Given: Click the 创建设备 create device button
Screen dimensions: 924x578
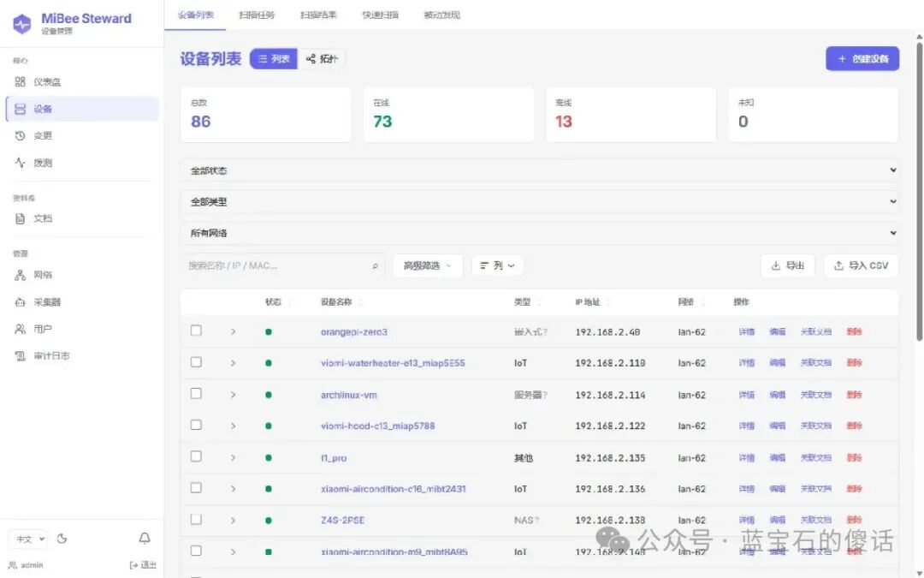Looking at the screenshot, I should pyautogui.click(x=862, y=58).
